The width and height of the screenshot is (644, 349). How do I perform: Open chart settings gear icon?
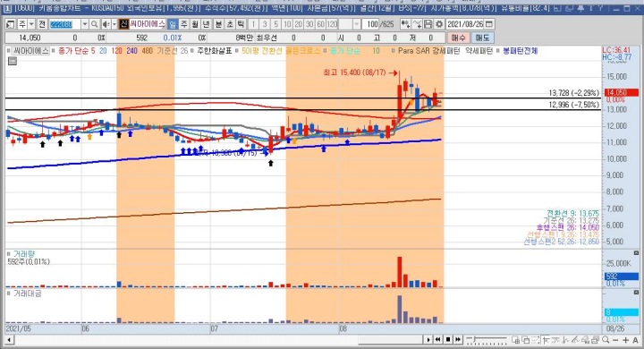(439, 24)
